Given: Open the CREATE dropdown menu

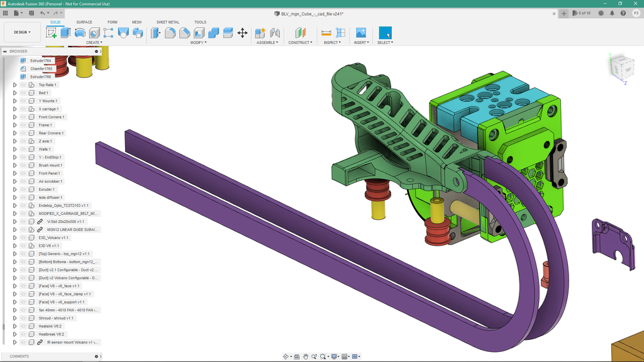Looking at the screenshot, I should coord(92,42).
